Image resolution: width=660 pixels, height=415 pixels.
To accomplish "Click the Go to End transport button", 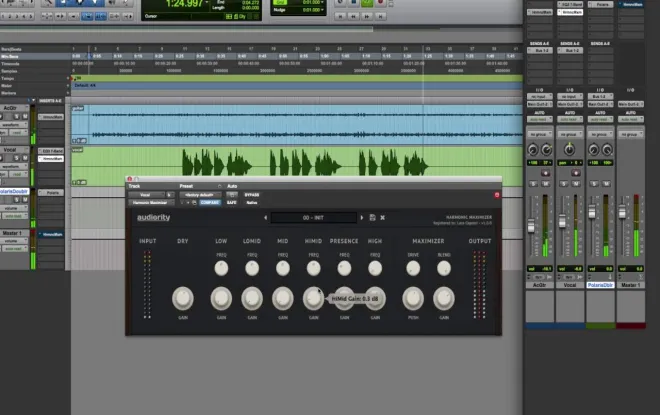I will pos(381,16).
